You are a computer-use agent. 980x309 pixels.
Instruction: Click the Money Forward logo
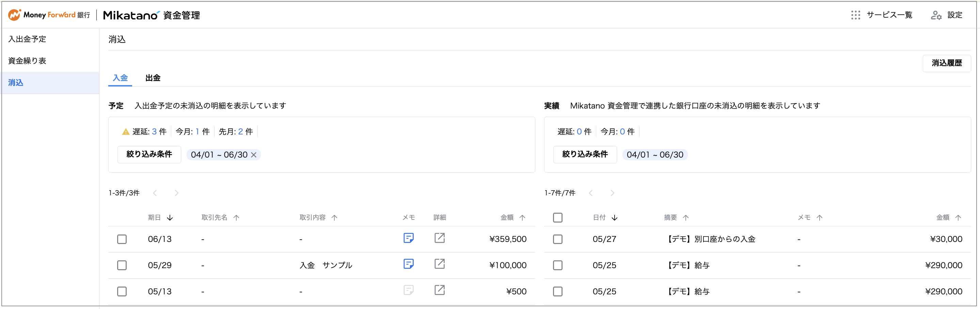[x=49, y=15]
